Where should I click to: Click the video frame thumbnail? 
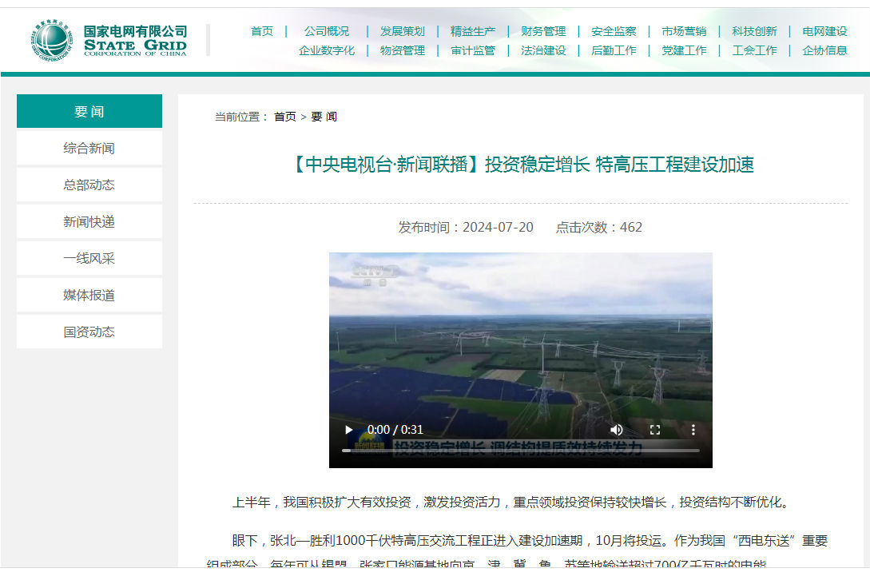pyautogui.click(x=520, y=360)
